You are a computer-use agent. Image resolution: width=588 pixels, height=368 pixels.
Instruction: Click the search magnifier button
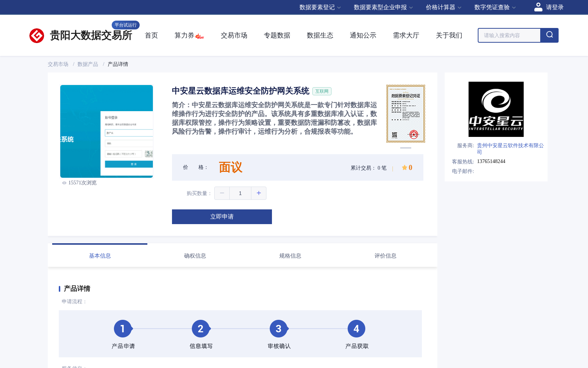(x=549, y=35)
